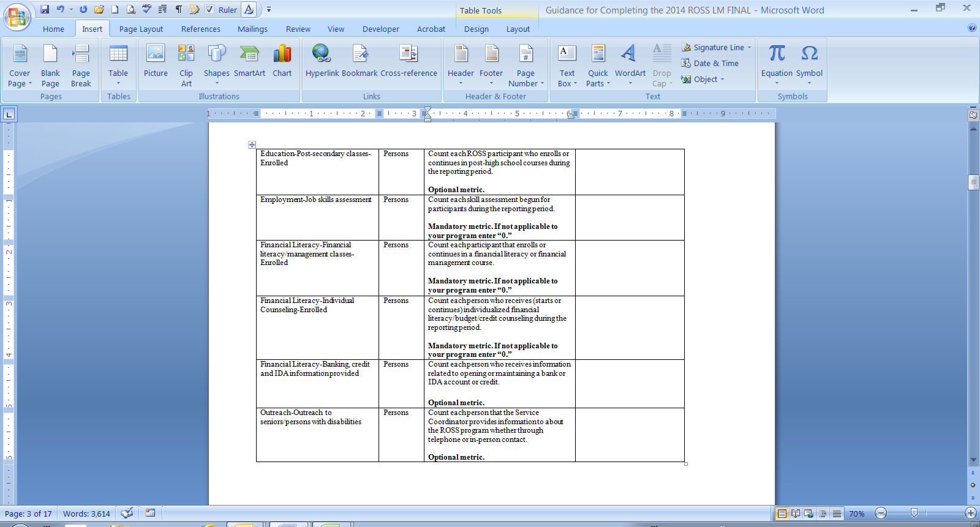The height and width of the screenshot is (527, 980).
Task: Switch to Web Layout view
Action: tap(809, 514)
